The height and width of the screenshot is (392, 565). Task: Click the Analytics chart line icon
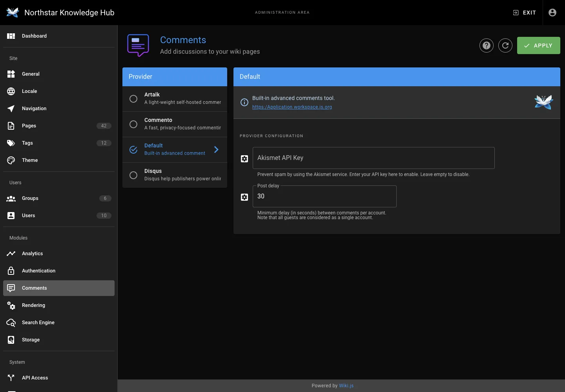(x=11, y=254)
